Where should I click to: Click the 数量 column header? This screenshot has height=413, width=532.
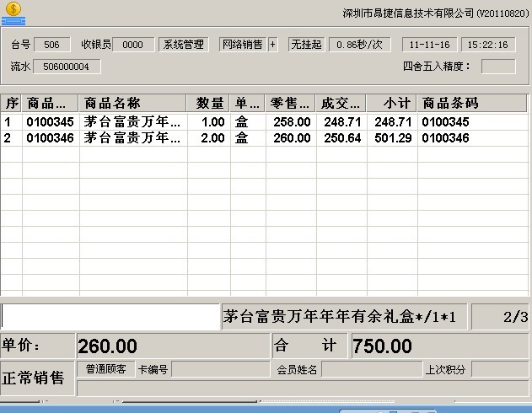(208, 103)
